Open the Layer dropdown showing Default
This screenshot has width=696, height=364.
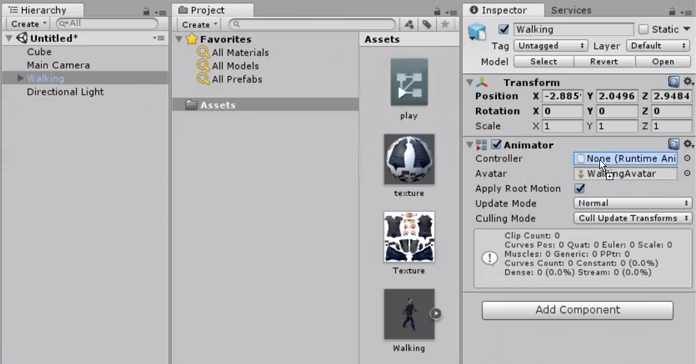658,46
